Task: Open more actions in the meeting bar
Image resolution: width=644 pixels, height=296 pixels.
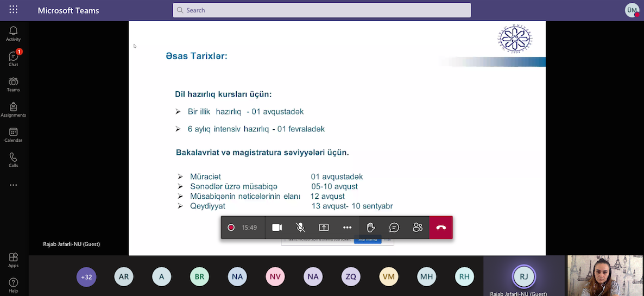Action: (x=347, y=228)
